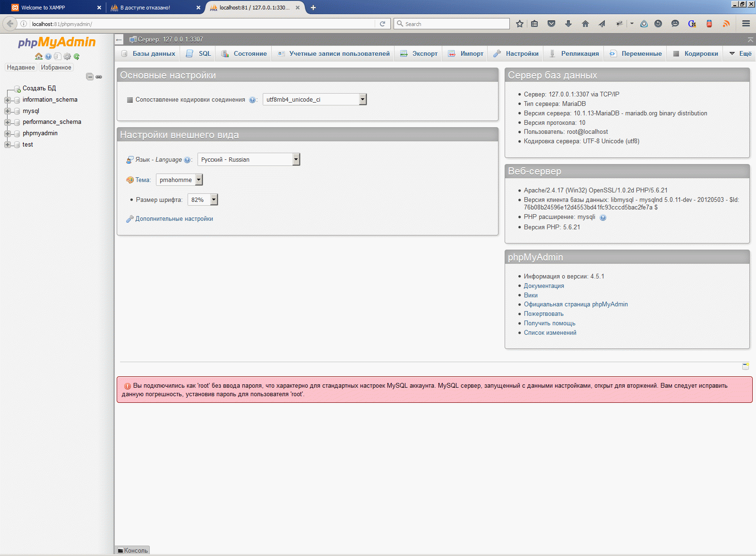
Task: Click the smiley chat bubble toolbar icon
Action: pyautogui.click(x=675, y=24)
